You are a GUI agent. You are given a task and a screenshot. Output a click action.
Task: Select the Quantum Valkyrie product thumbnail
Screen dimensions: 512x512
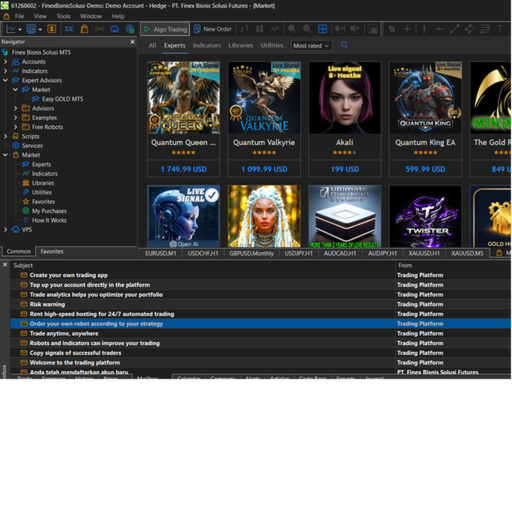(264, 98)
